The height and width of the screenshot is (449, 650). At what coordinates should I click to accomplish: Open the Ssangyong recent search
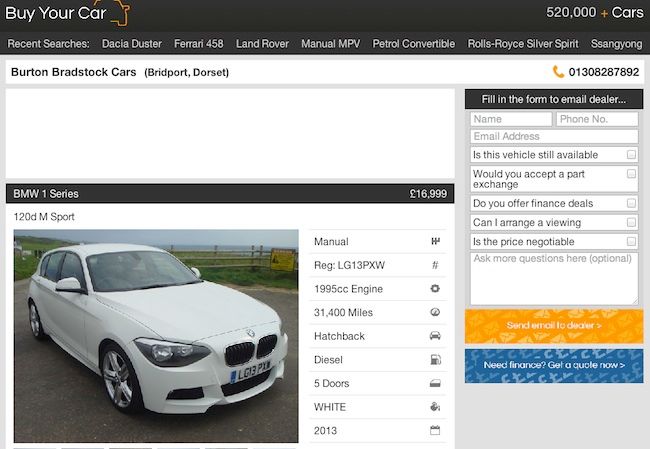[616, 44]
